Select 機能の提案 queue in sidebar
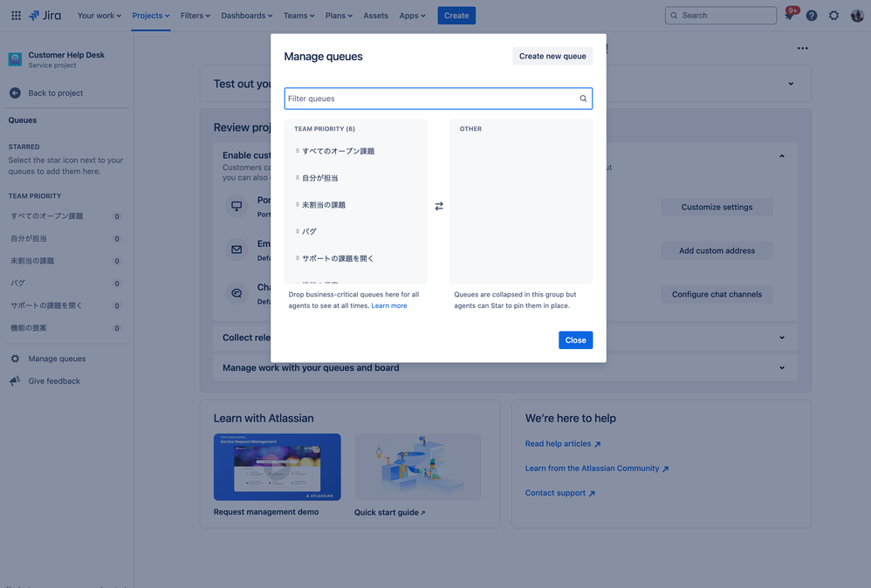The width and height of the screenshot is (871, 588). point(65,328)
